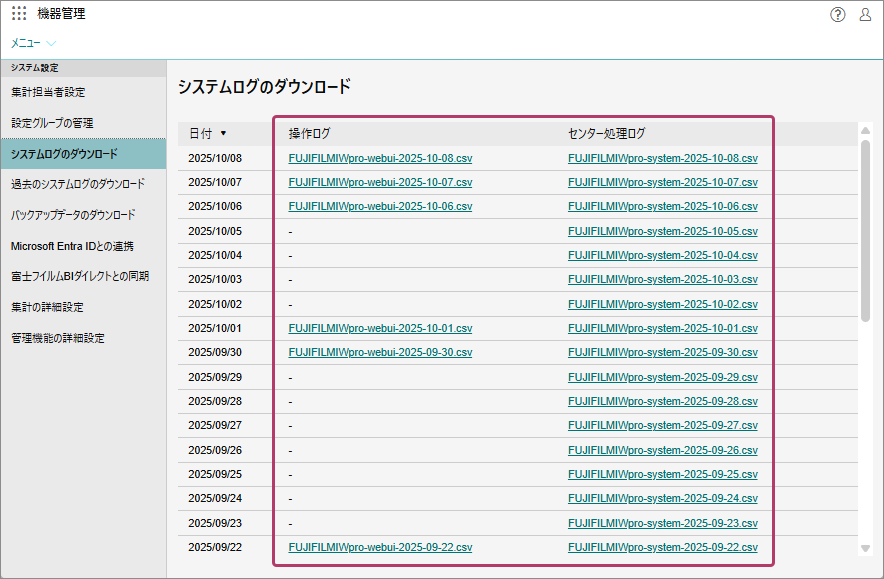Viewport: 884px width, 579px height.
Task: Download FUJIFILMIWpro-system-2025-10-04.csv
Action: tap(662, 255)
